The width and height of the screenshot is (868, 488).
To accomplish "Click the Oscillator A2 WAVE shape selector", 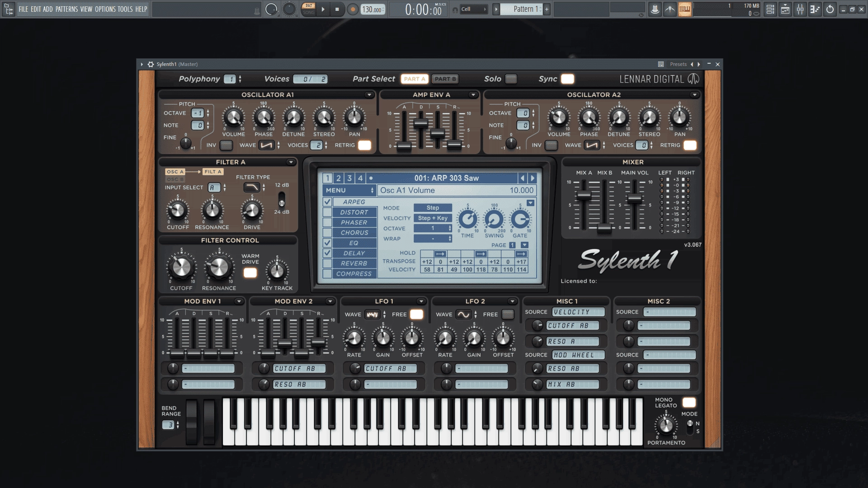I will click(x=591, y=145).
